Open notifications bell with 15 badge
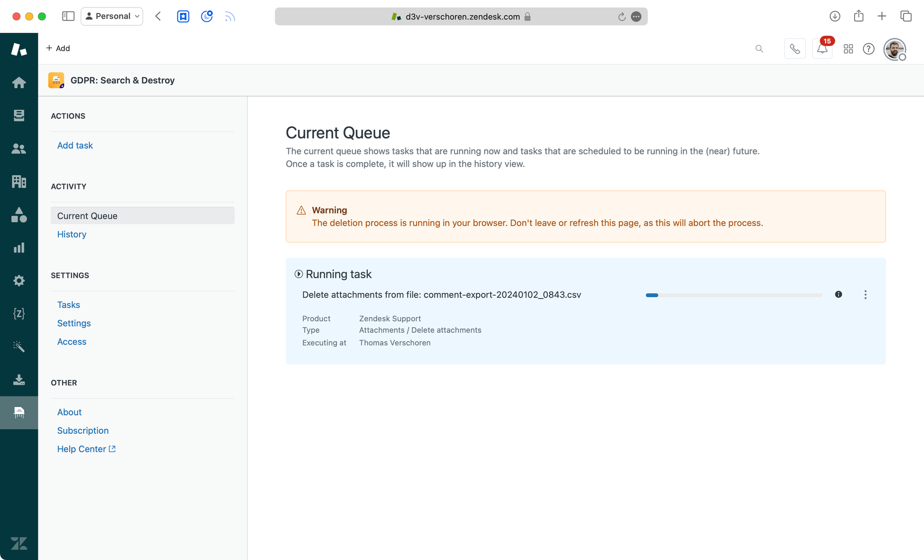The image size is (924, 560). [x=822, y=49]
